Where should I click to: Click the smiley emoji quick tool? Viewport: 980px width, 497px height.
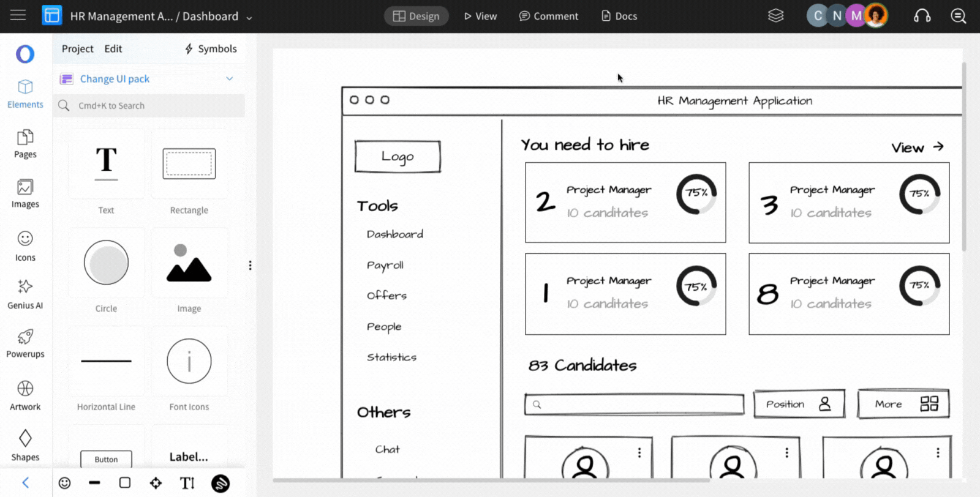point(64,483)
